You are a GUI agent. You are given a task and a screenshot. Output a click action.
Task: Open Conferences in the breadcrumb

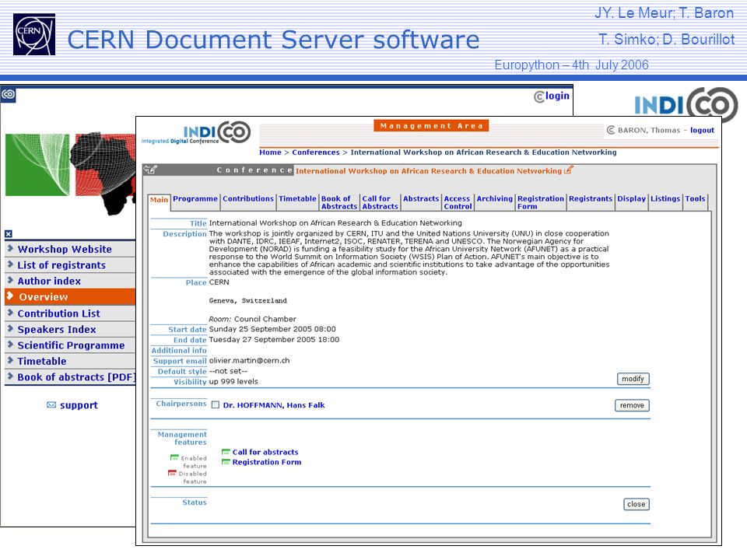pyautogui.click(x=316, y=152)
